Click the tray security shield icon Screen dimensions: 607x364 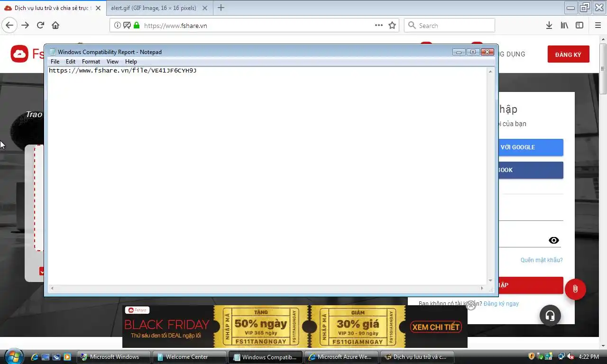pos(532,356)
